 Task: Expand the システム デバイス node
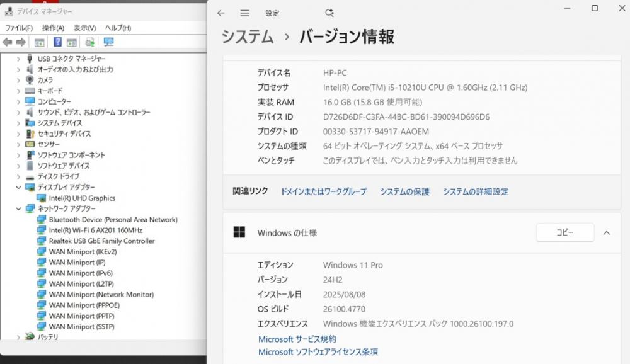click(18, 123)
